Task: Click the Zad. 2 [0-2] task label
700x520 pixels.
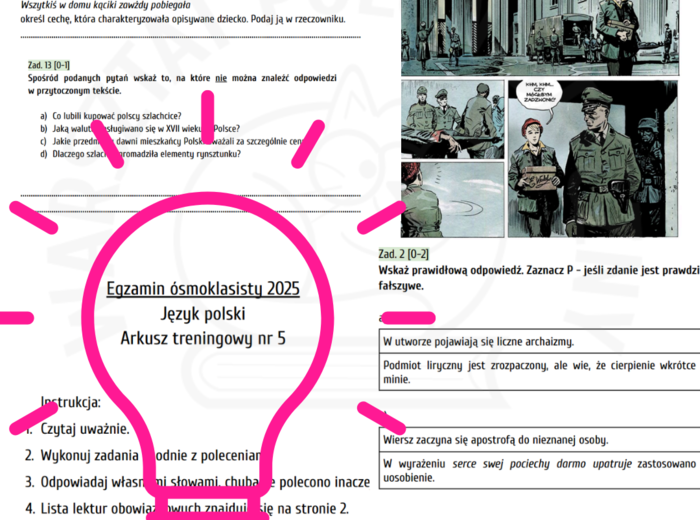Action: tap(406, 254)
